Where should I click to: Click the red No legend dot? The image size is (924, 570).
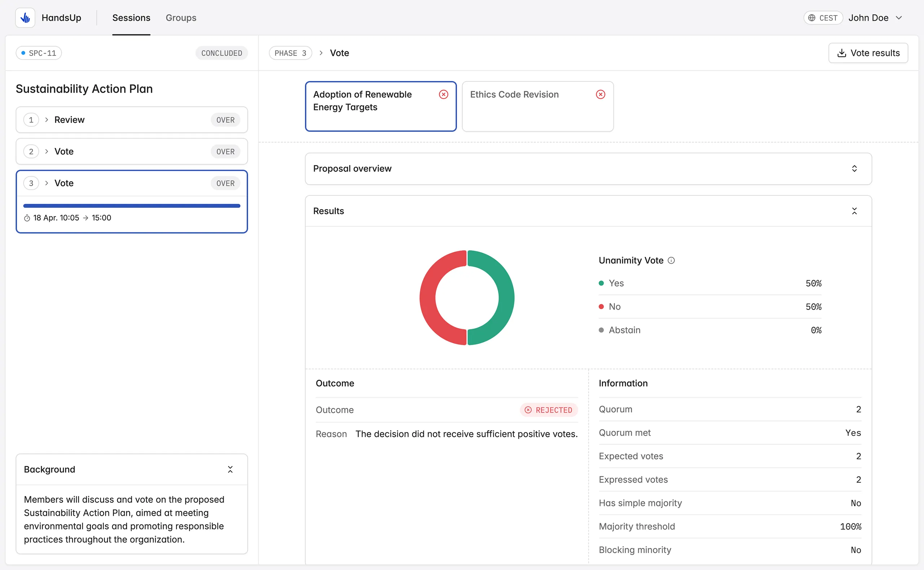601,306
